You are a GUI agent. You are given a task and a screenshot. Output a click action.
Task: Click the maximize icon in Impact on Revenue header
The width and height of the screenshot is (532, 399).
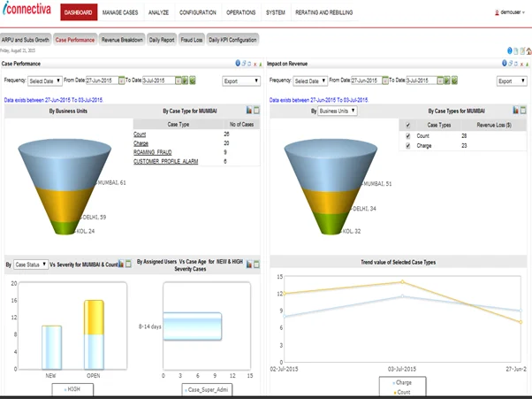coord(516,64)
